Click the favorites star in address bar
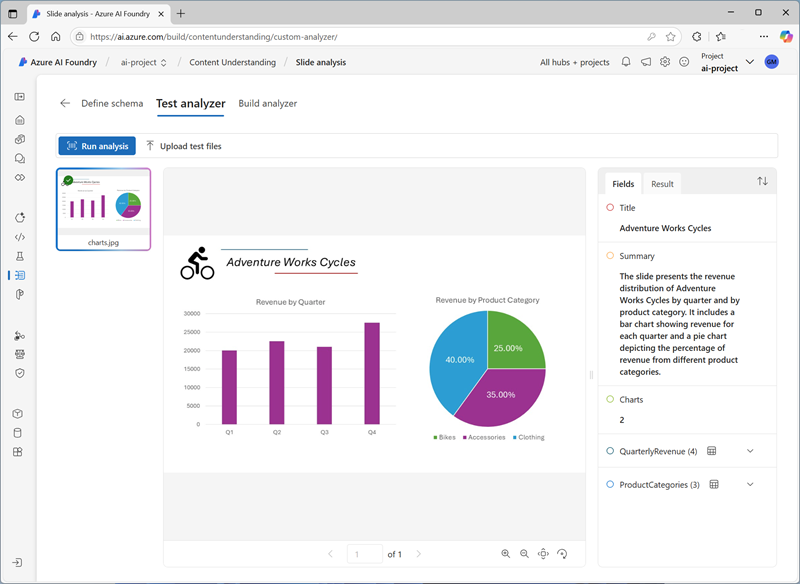This screenshot has height=584, width=800. [670, 37]
